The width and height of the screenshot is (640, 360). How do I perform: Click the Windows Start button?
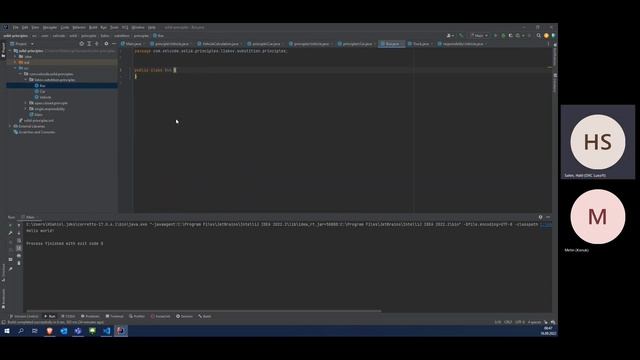[x=7, y=331]
